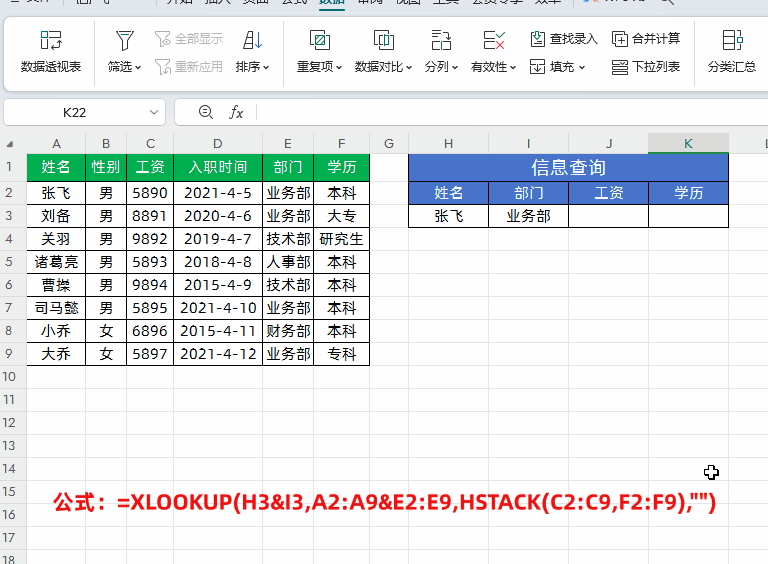Select column A header

(x=56, y=143)
